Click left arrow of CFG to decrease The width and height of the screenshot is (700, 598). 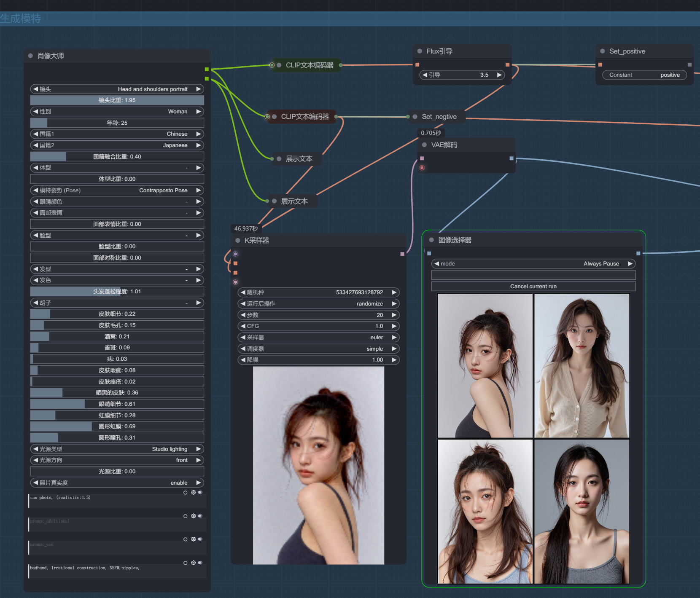[243, 326]
